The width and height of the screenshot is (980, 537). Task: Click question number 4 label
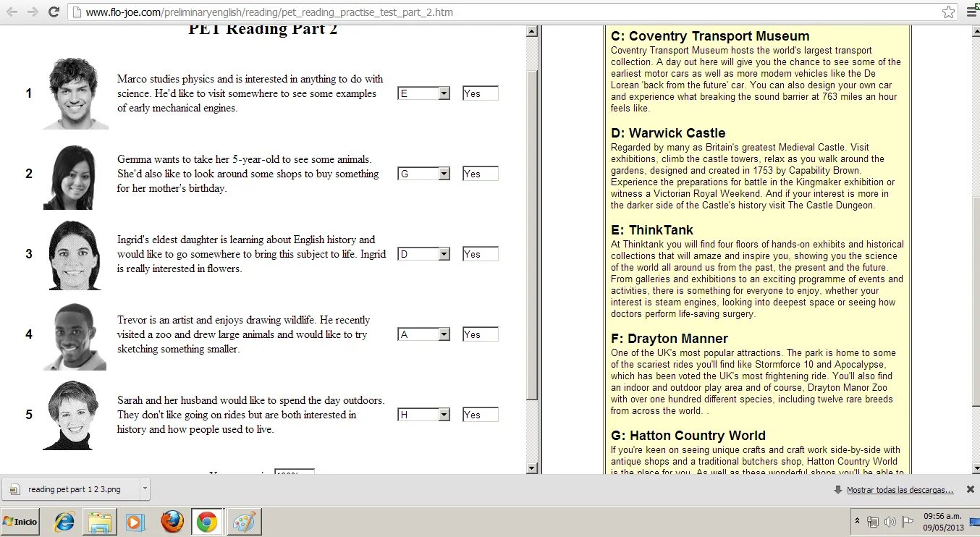click(29, 334)
